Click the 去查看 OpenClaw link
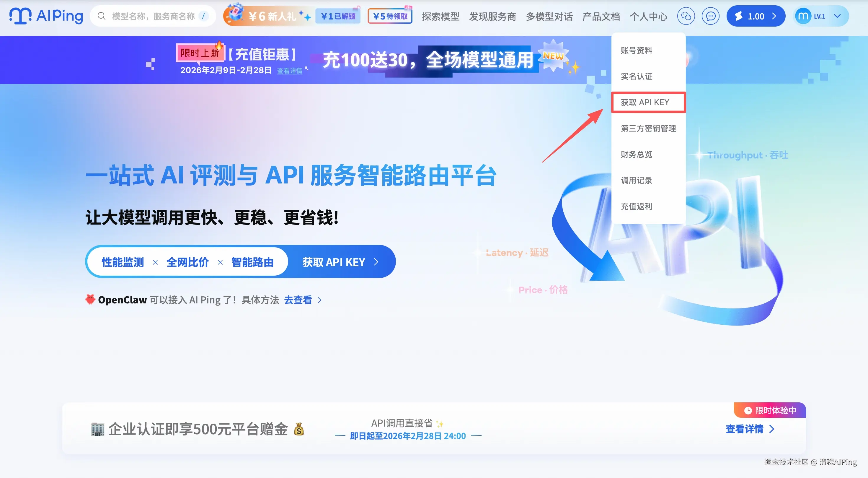The width and height of the screenshot is (868, 478). coord(298,300)
